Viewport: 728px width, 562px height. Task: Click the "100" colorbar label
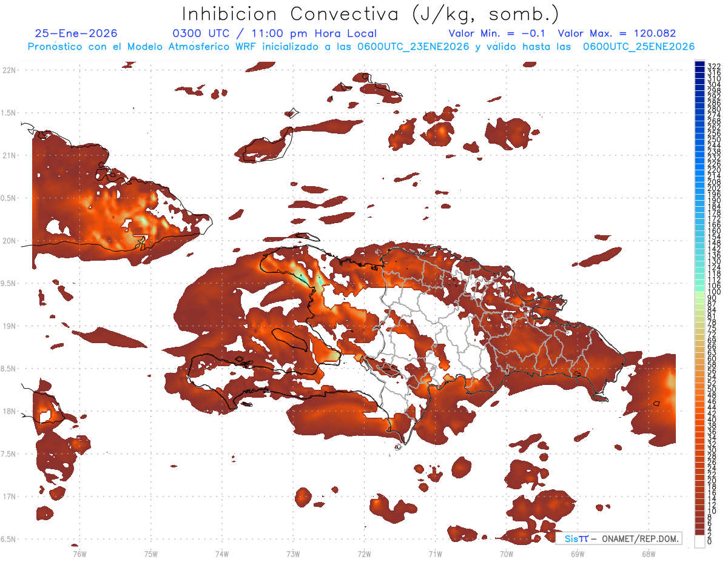(x=713, y=292)
